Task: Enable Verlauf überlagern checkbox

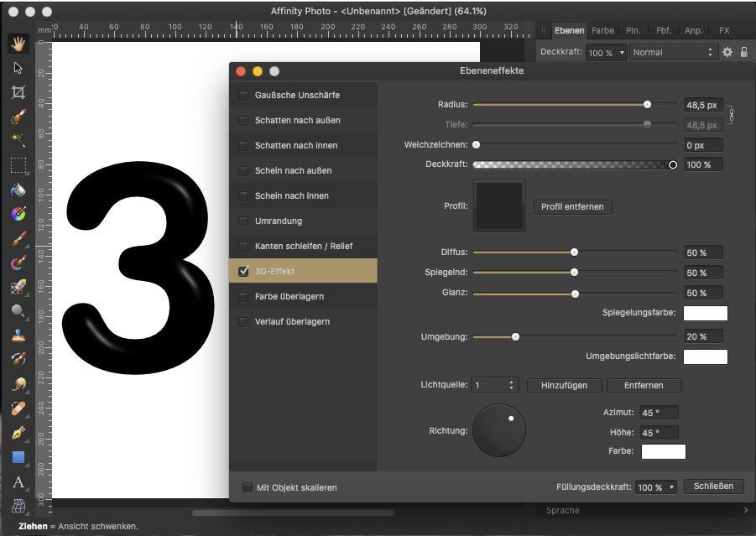Action: [x=243, y=321]
